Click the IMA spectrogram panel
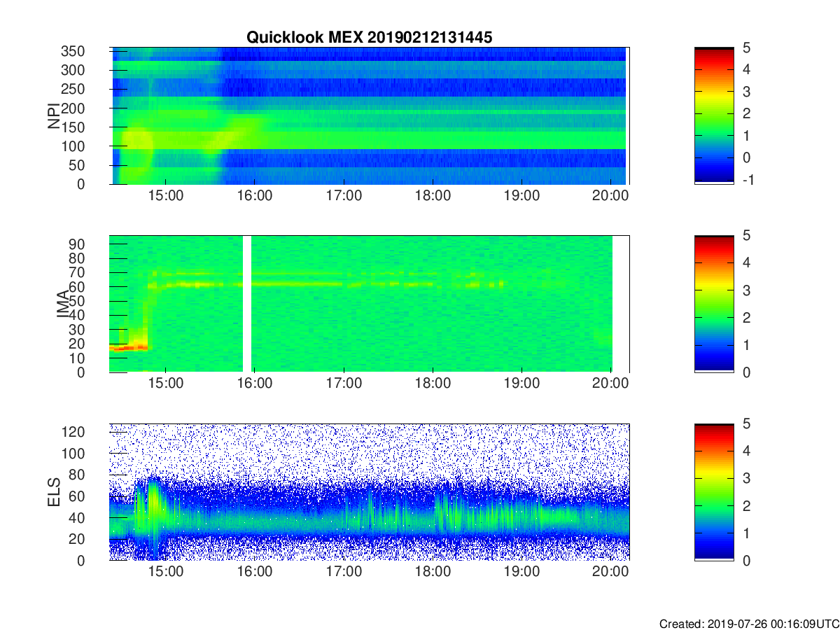The height and width of the screenshot is (630, 840). click(370, 304)
